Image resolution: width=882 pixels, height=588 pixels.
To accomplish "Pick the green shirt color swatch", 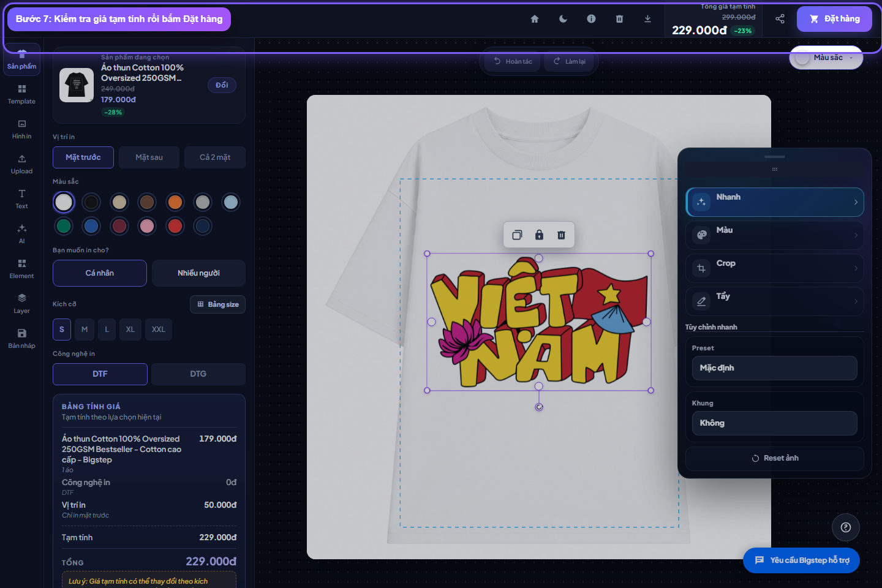I will click(64, 226).
